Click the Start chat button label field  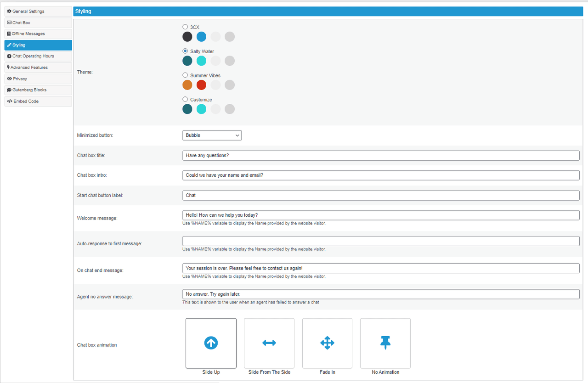381,195
